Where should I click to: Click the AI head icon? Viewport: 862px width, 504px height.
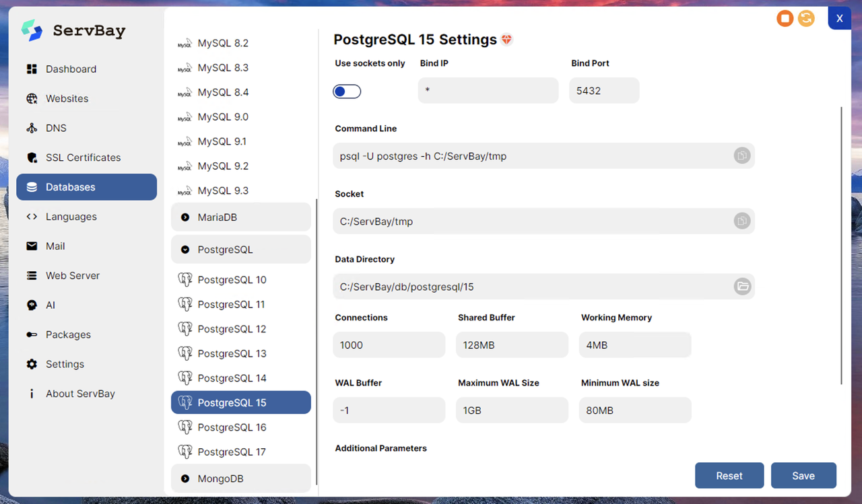click(x=32, y=305)
